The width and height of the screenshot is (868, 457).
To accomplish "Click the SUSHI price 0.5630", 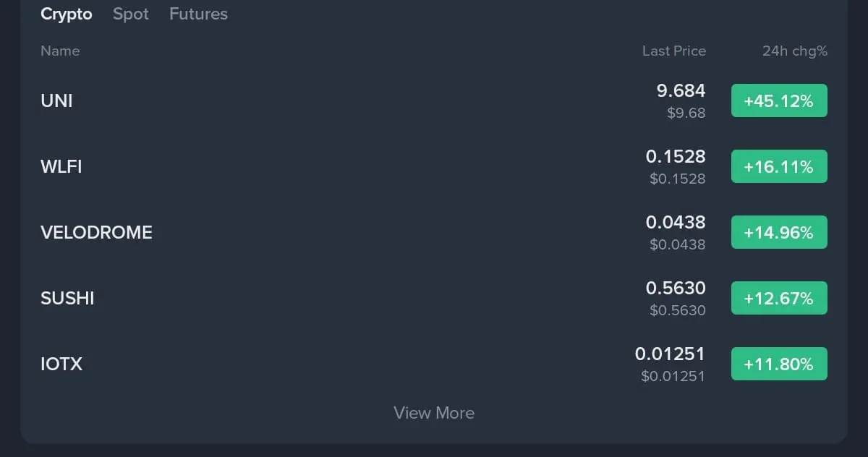I will (x=676, y=288).
